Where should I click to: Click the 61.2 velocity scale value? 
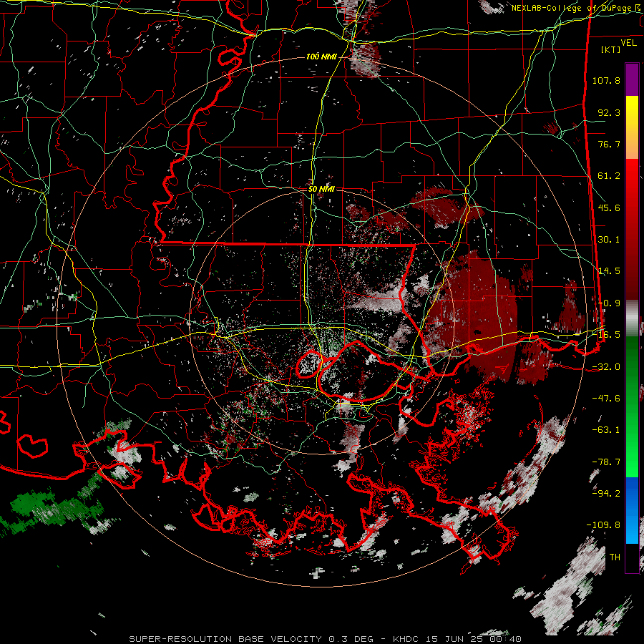(609, 176)
